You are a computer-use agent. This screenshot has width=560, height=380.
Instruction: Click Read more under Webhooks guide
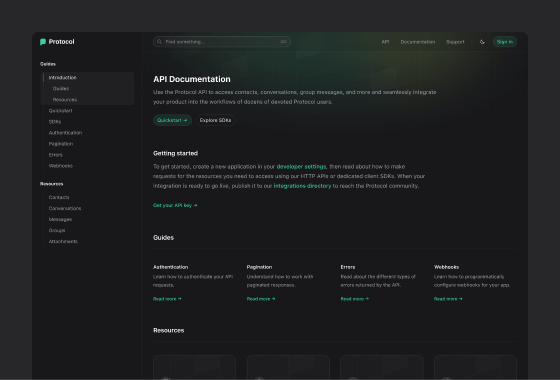(448, 299)
